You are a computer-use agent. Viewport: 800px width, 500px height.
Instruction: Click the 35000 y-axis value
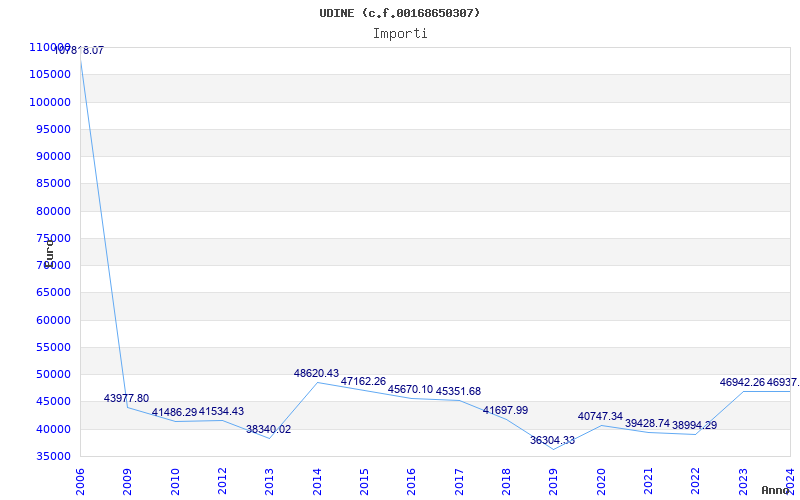pyautogui.click(x=53, y=456)
